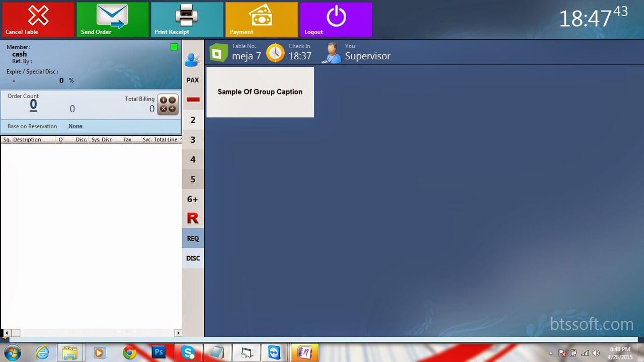The image size is (644, 362).
Task: Choose the 6+ pax option
Action: point(193,199)
